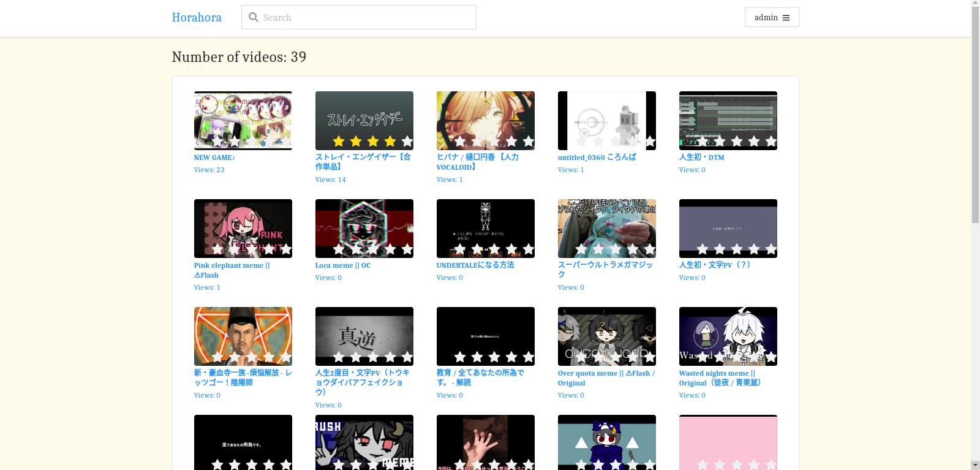Open the Wasted nights meme thumbnail
The height and width of the screenshot is (470, 980).
728,336
